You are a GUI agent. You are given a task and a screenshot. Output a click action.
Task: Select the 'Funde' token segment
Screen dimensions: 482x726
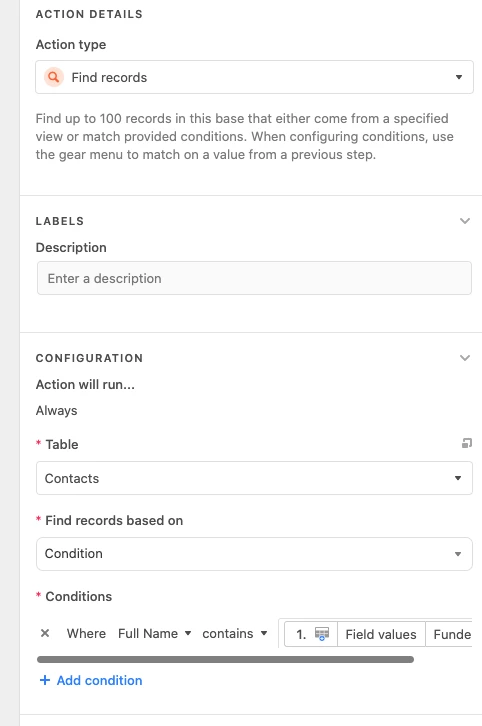[x=452, y=634]
